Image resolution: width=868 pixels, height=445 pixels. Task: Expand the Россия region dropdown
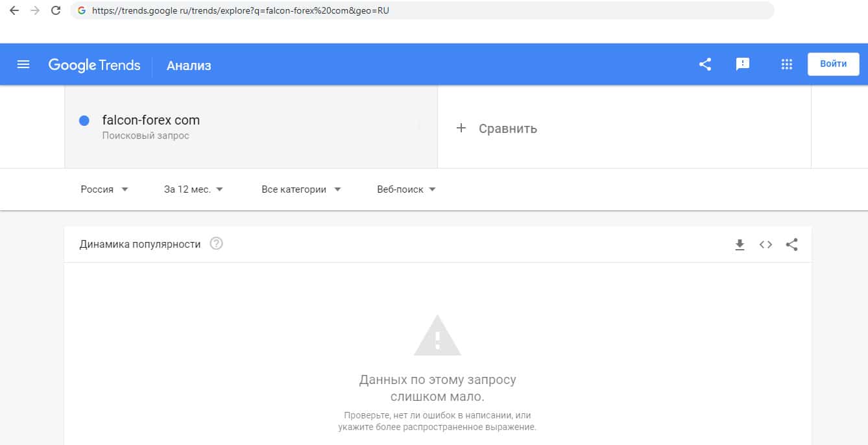tap(104, 189)
